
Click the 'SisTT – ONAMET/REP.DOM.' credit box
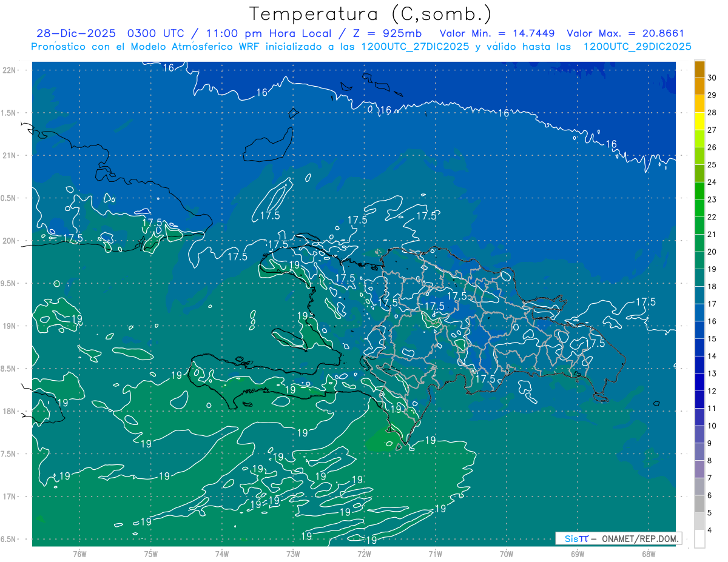click(618, 538)
